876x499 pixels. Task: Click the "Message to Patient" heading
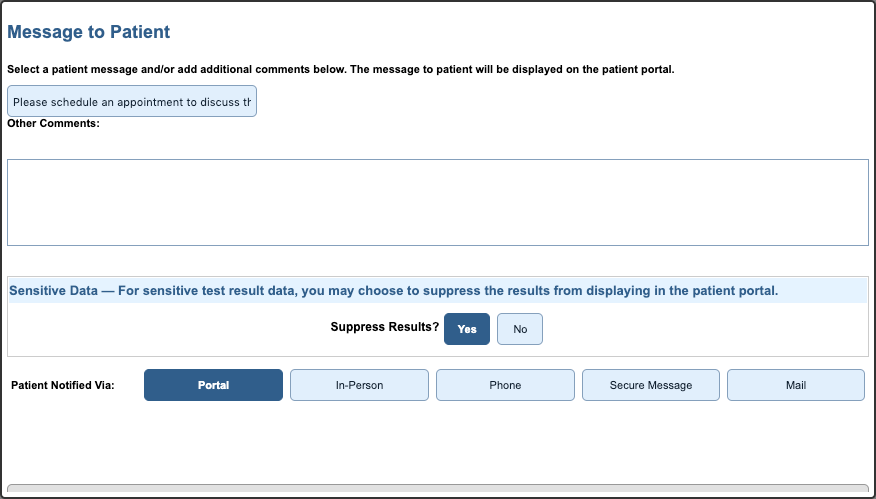tap(89, 32)
